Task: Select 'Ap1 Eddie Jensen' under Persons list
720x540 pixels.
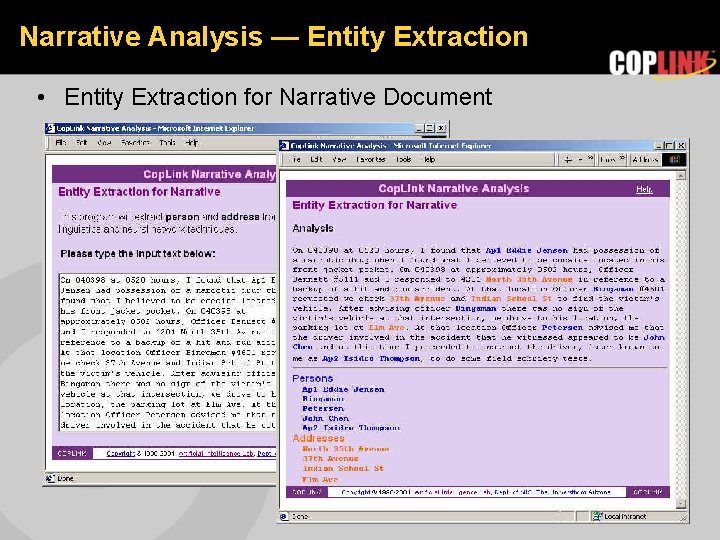Action: click(x=343, y=389)
